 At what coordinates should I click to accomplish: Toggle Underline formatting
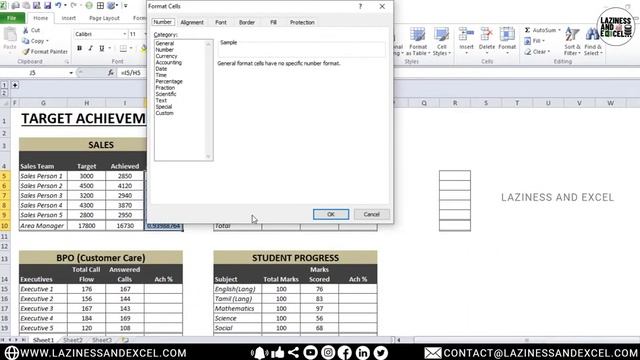[101, 48]
